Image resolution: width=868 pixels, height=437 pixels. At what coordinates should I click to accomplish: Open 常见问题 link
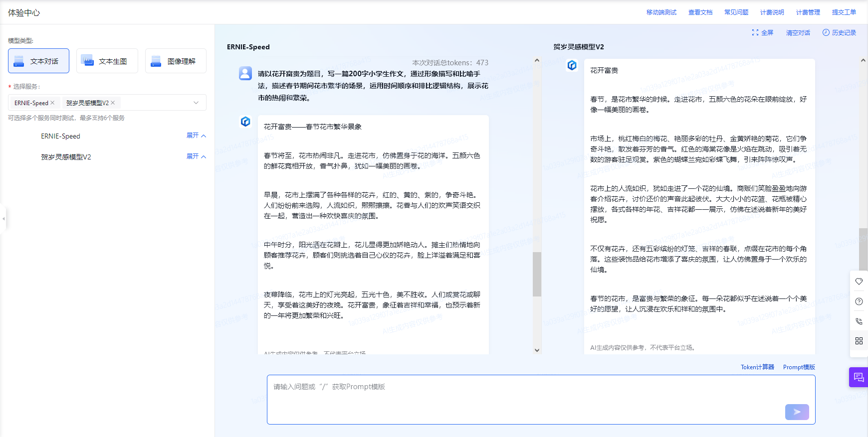(736, 12)
